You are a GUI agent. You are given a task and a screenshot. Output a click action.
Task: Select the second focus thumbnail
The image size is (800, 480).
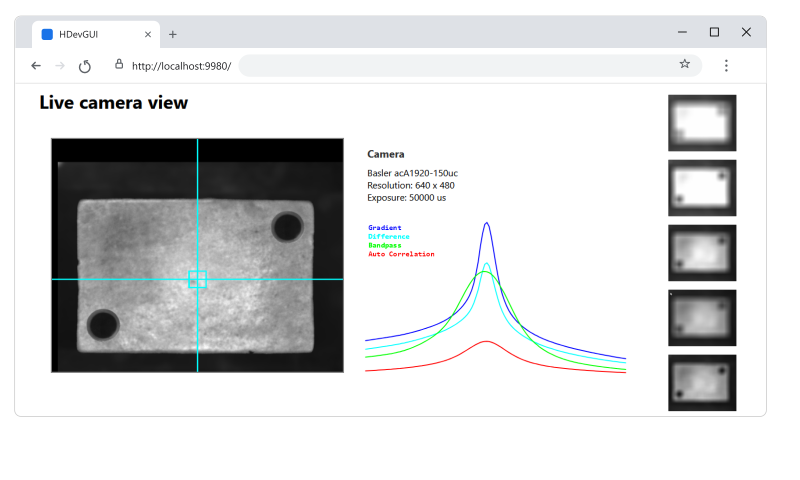click(702, 188)
